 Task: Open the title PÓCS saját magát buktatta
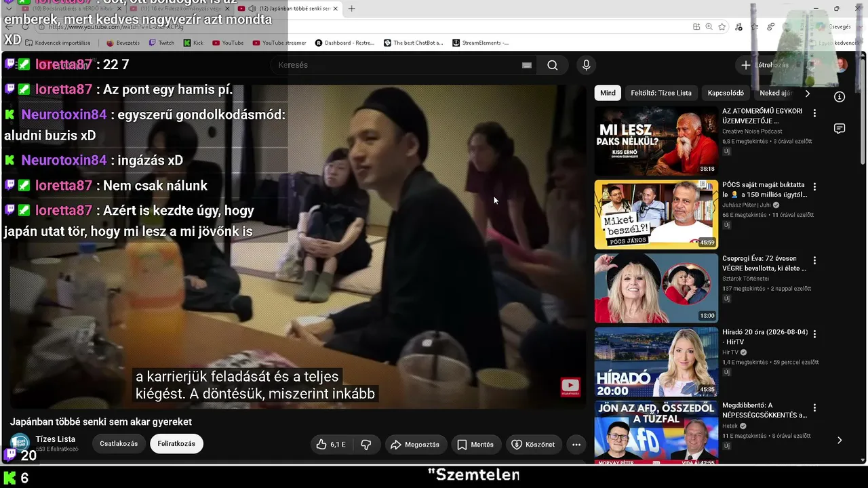[x=765, y=189]
